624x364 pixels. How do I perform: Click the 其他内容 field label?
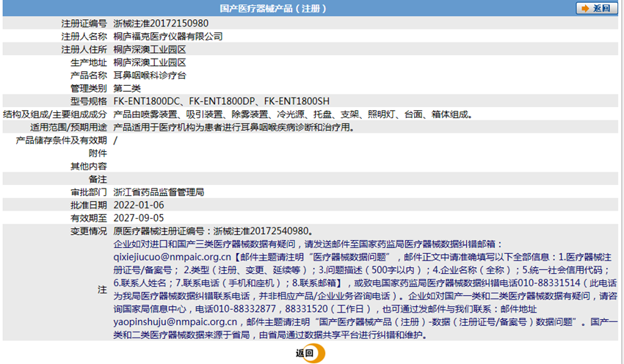click(x=88, y=167)
